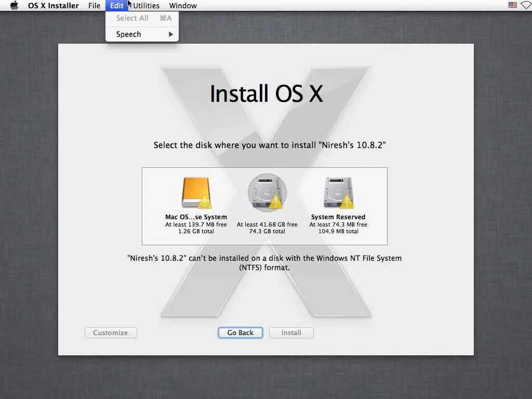Open the File menu
The height and width of the screenshot is (399, 532).
click(x=95, y=5)
